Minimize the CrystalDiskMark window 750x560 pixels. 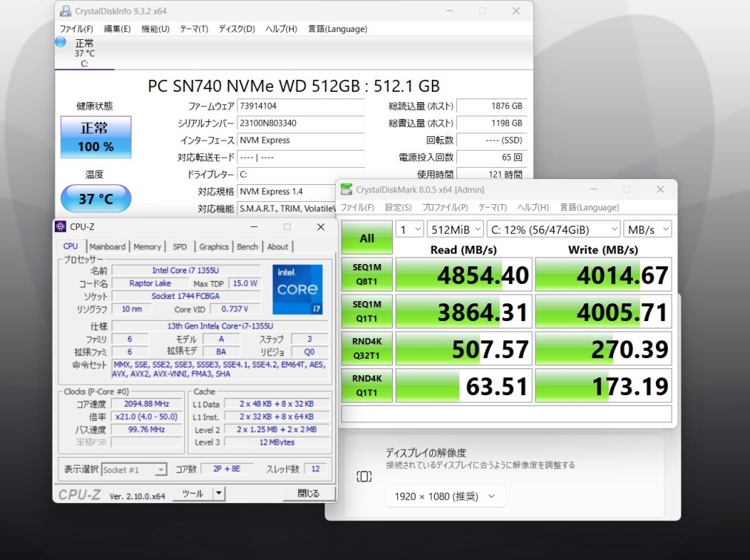[594, 189]
